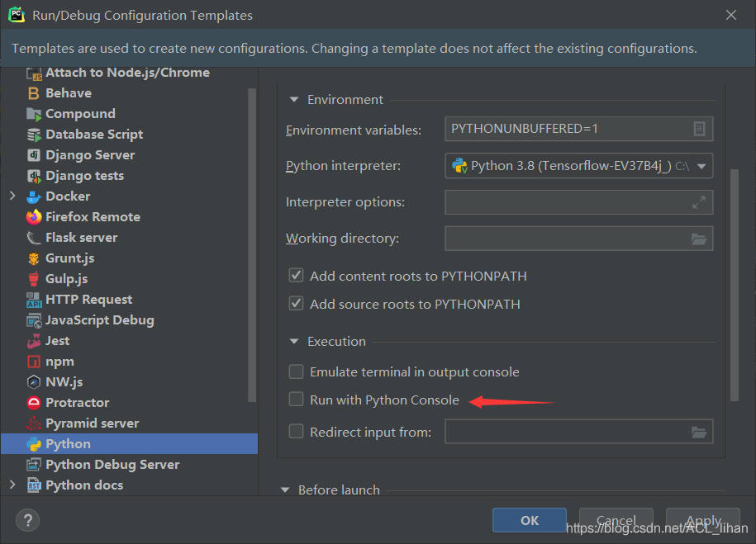Click the Apply button
Image resolution: width=756 pixels, height=544 pixels.
pos(703,520)
